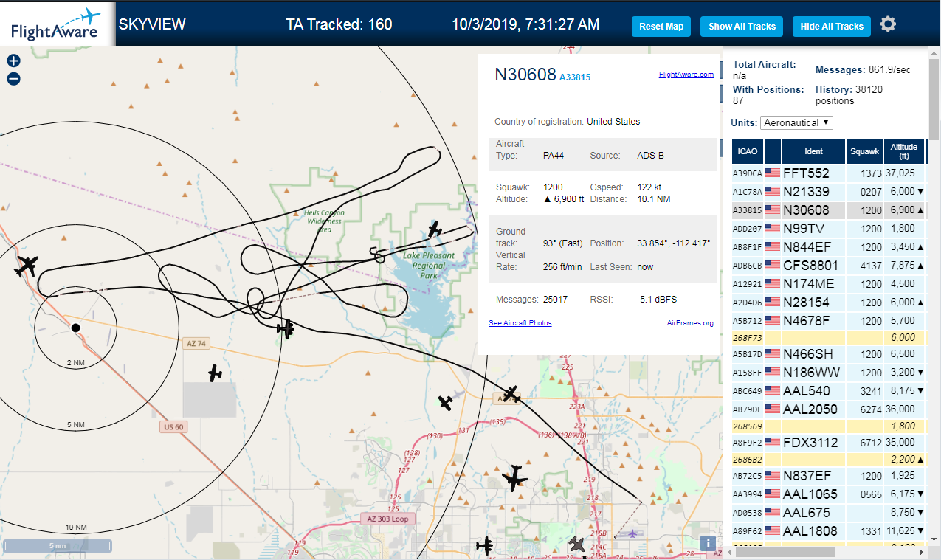Screen dimensions: 941x560
Task: Sort table by ICAO column header
Action: 748,151
